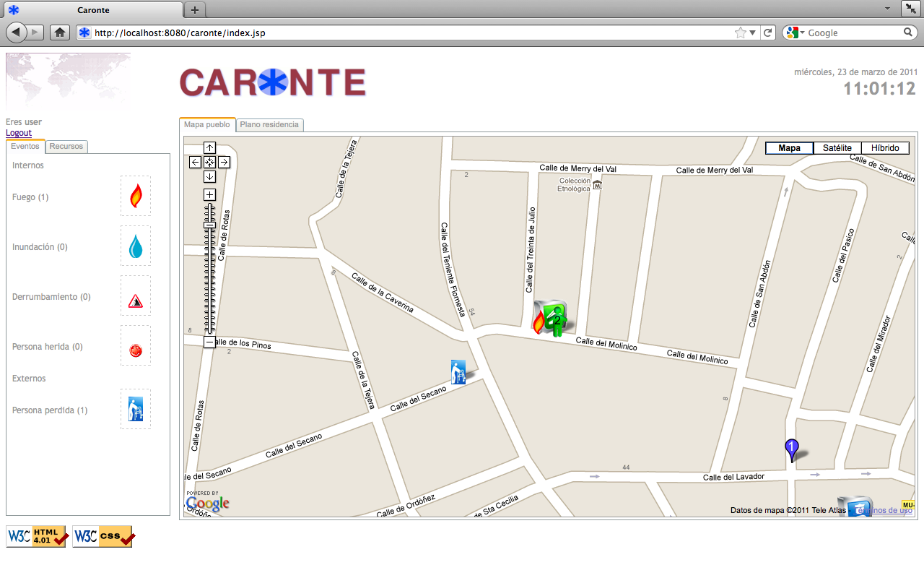Click the Persona herida red button icon
Screen dimensions: 924x578
[136, 351]
